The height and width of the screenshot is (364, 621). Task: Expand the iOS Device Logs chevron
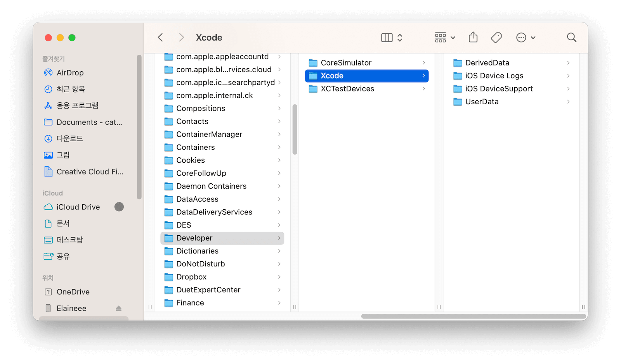[x=568, y=76]
